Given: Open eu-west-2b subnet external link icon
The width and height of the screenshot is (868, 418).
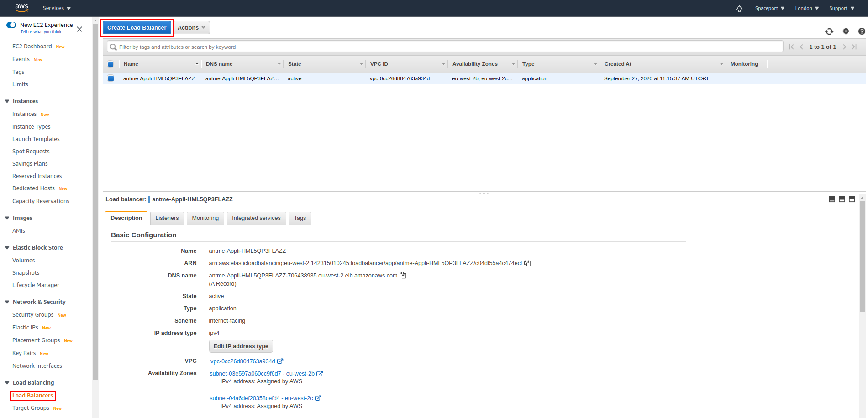Looking at the screenshot, I should (320, 373).
